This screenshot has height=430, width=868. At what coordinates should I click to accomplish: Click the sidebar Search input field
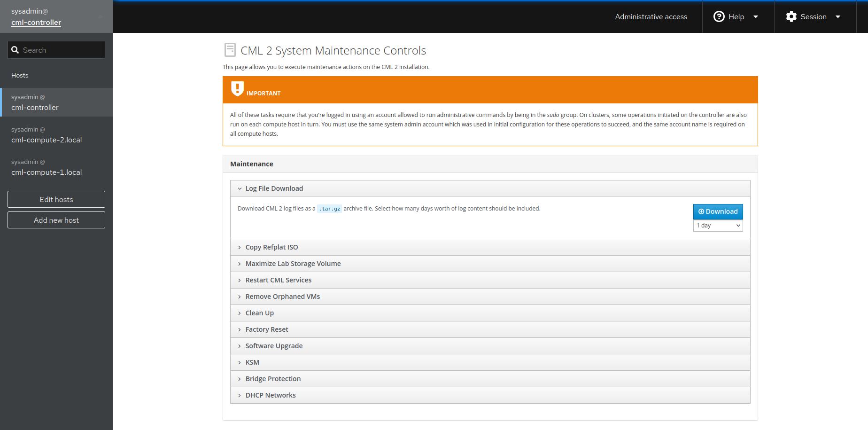tap(56, 50)
